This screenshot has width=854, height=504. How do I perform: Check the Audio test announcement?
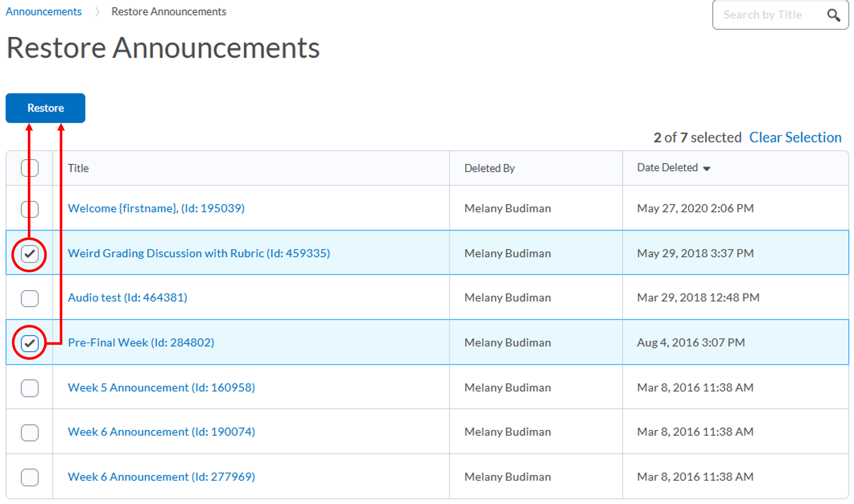[29, 298]
